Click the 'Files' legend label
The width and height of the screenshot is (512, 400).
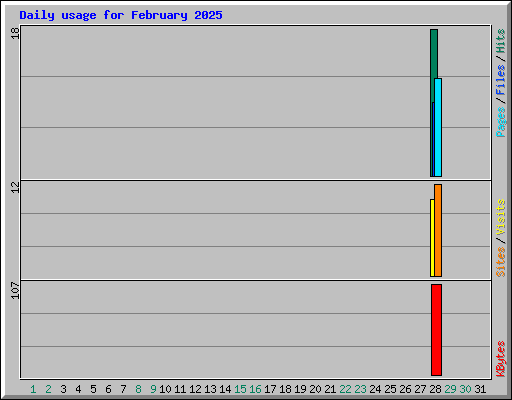click(x=501, y=80)
